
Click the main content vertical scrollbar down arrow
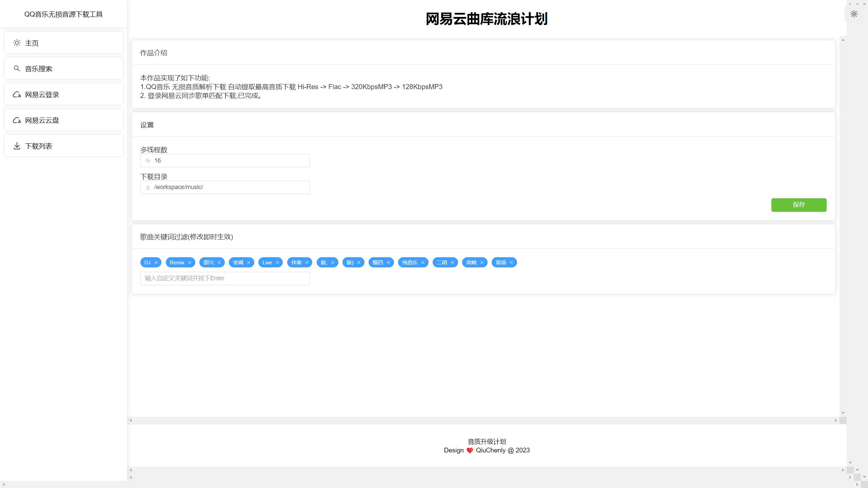[x=843, y=413]
